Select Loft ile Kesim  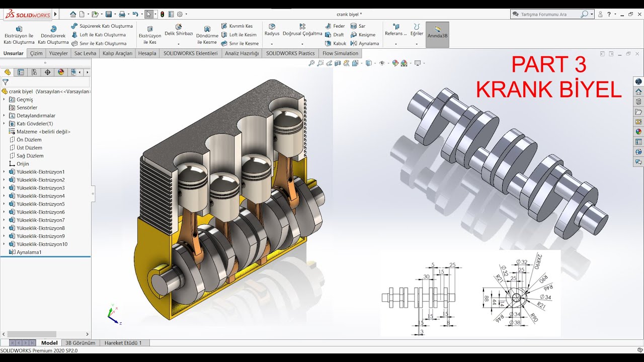239,35
